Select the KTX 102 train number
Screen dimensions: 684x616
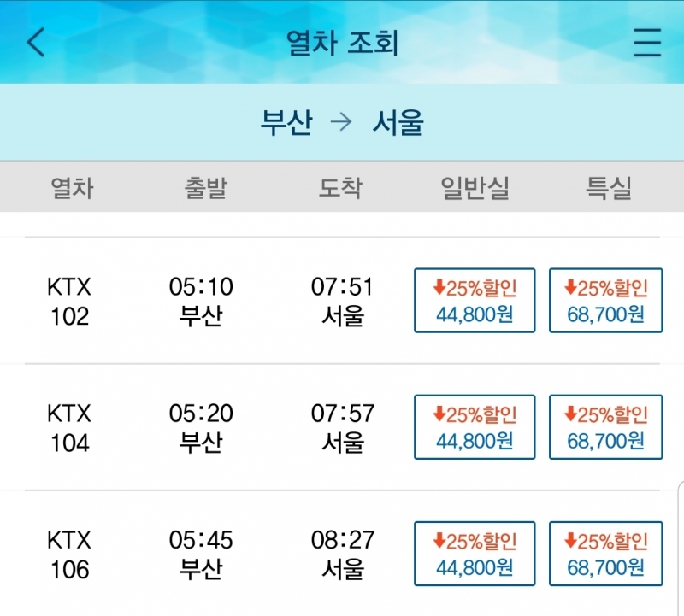[x=69, y=301]
